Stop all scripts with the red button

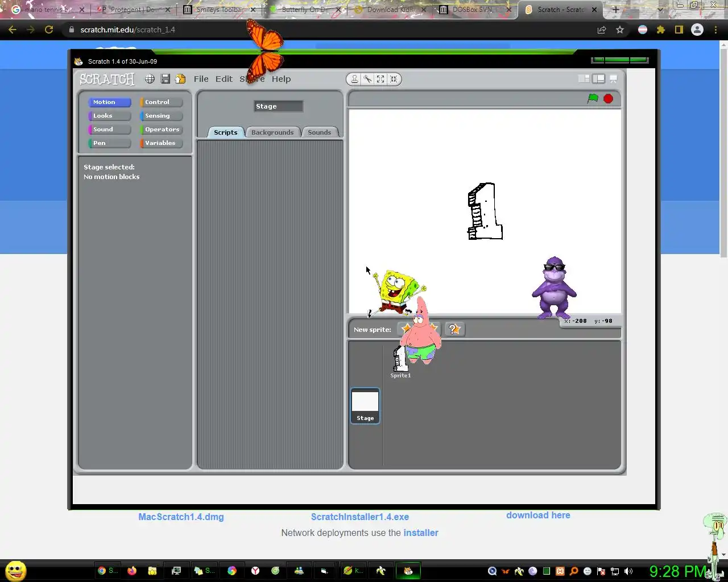pos(608,99)
